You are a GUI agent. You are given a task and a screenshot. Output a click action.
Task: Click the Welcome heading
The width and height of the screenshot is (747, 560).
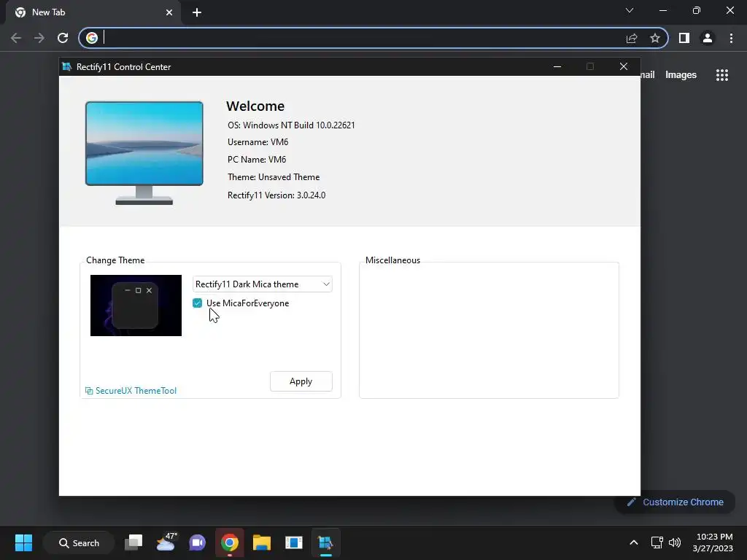(x=255, y=106)
